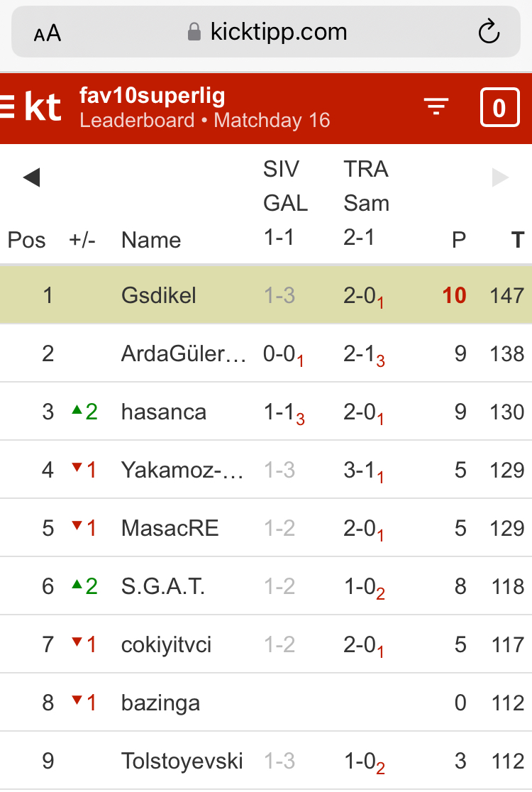Click the kicktipp.com address field
The image size is (532, 792).
click(x=278, y=32)
